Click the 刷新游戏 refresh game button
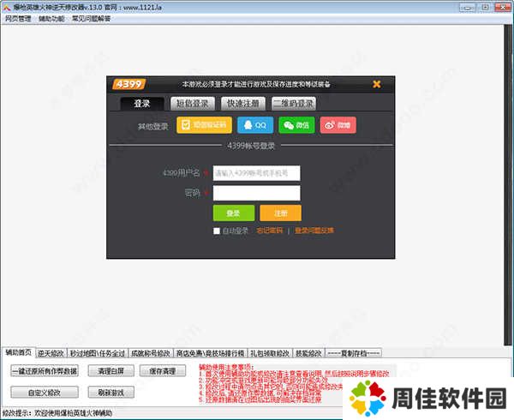Screen dimensions: 514x420 (111, 392)
